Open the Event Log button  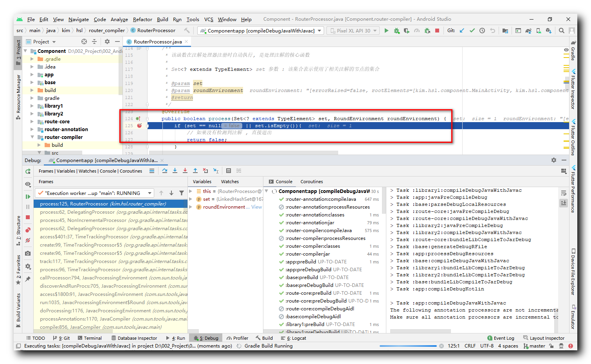tap(501, 338)
